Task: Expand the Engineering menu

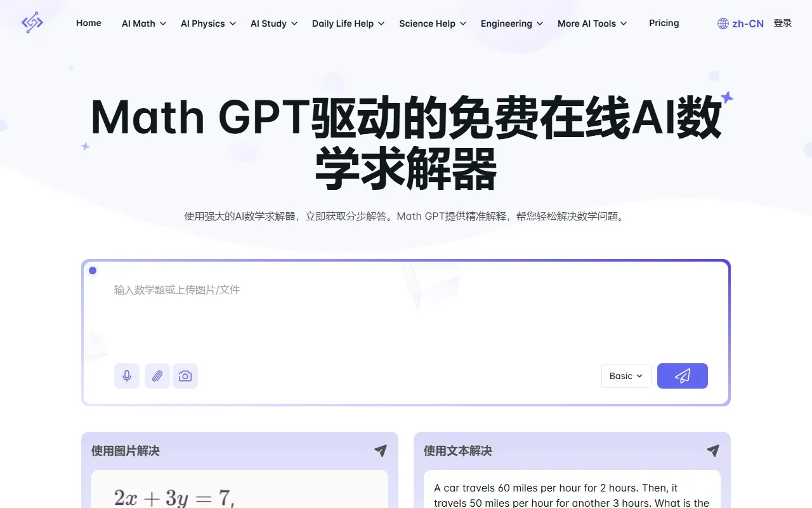Action: point(511,23)
